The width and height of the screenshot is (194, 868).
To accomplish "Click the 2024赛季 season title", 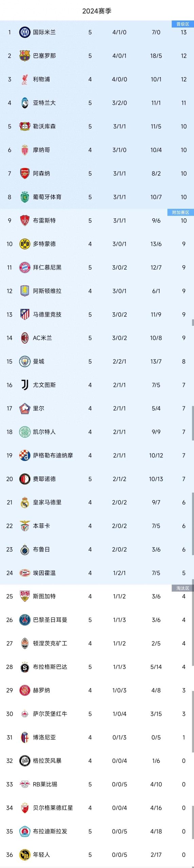I will pos(97,11).
